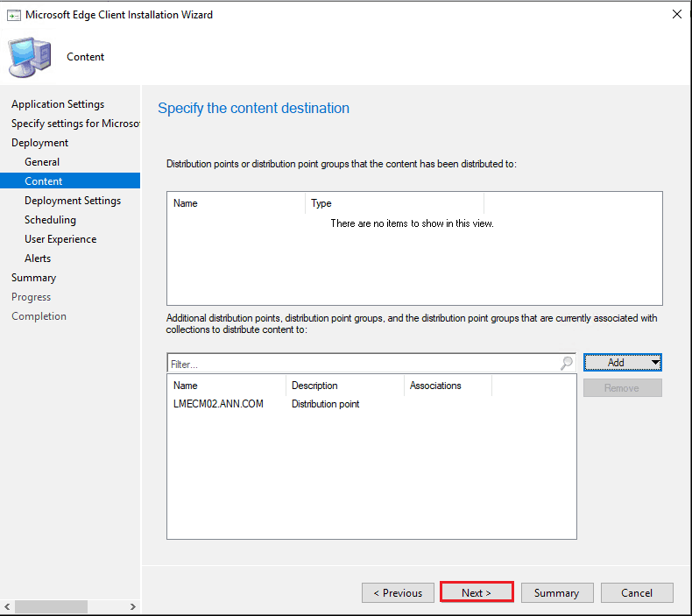Click the sidebar scroll right arrow
The image size is (692, 616).
(133, 606)
